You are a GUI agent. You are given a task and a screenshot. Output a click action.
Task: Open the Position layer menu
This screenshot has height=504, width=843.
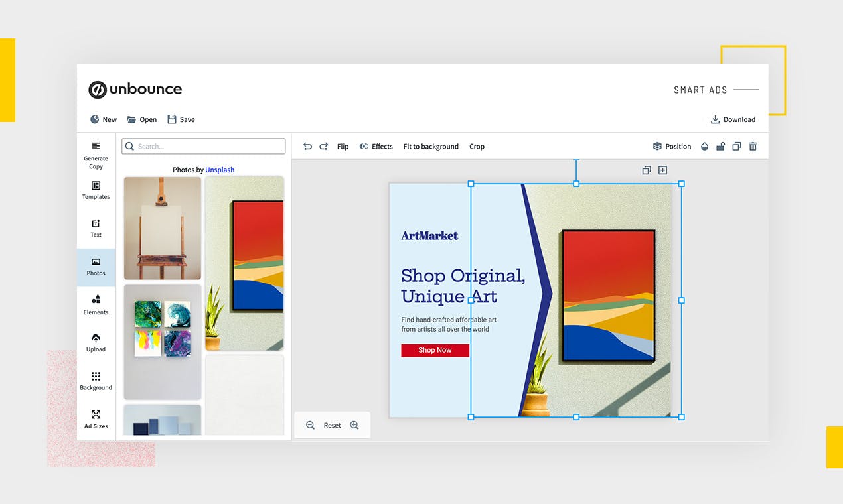[x=672, y=147]
